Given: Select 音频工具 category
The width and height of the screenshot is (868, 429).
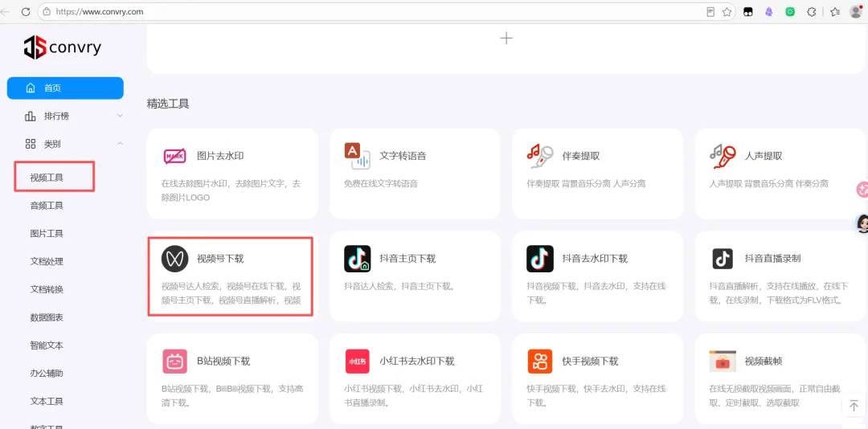Looking at the screenshot, I should 47,206.
